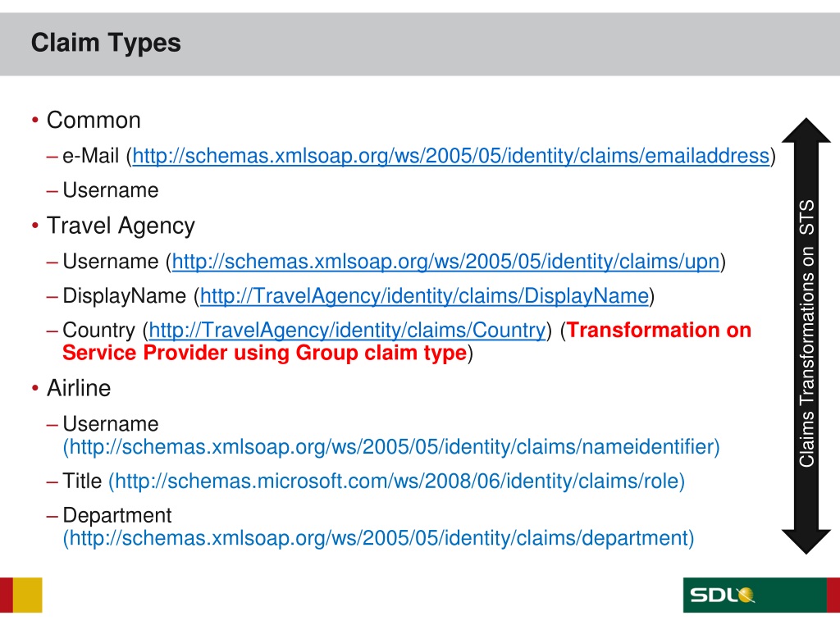Viewport: 840px width, 630px height.
Task: Open the emailaddress claims schema link
Action: coord(450,157)
